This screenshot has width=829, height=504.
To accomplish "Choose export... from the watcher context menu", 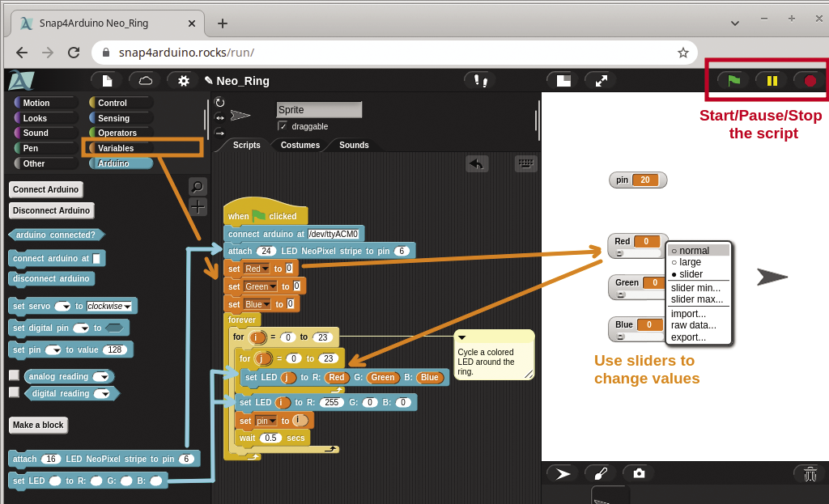I will click(x=689, y=337).
